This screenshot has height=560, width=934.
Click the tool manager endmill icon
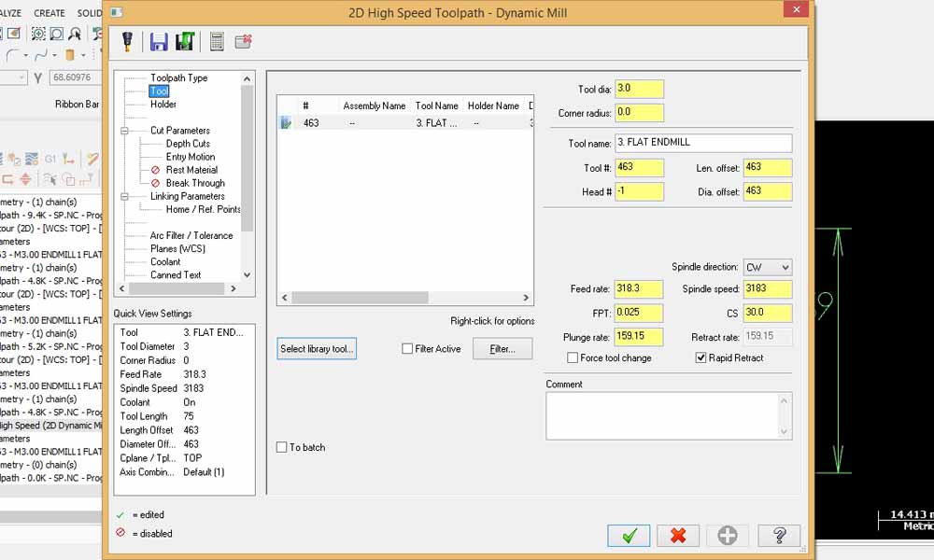127,41
